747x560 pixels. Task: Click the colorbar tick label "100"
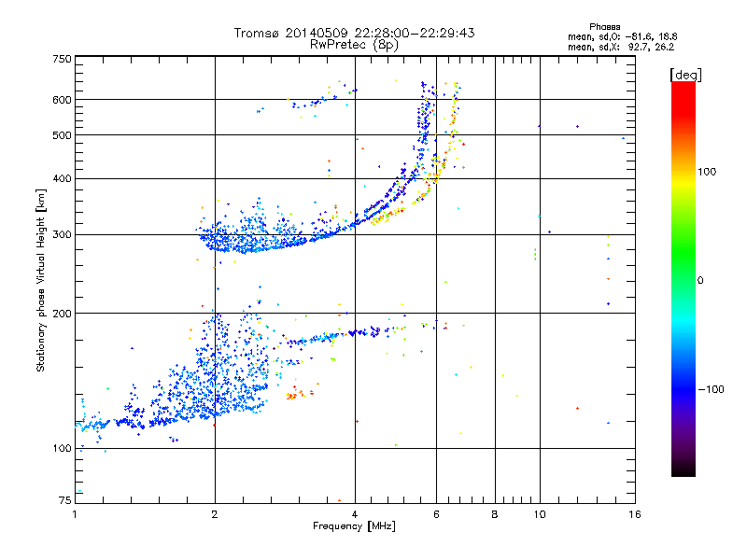[x=707, y=172]
